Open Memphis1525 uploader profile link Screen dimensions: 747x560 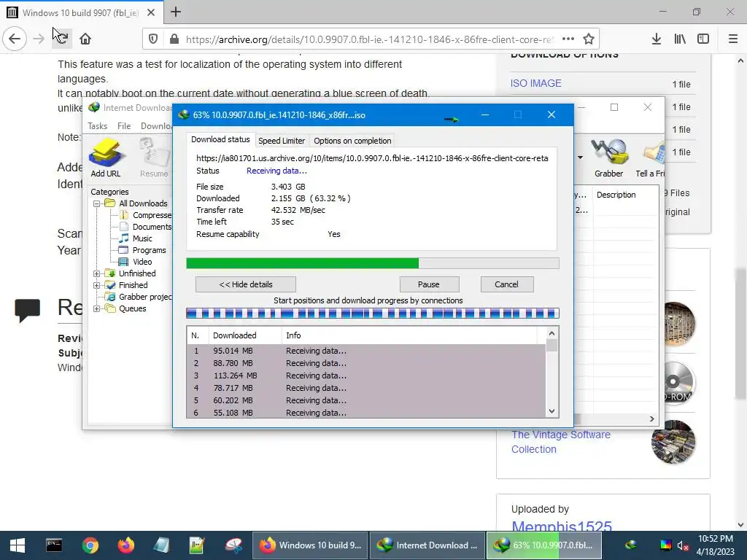(x=561, y=526)
